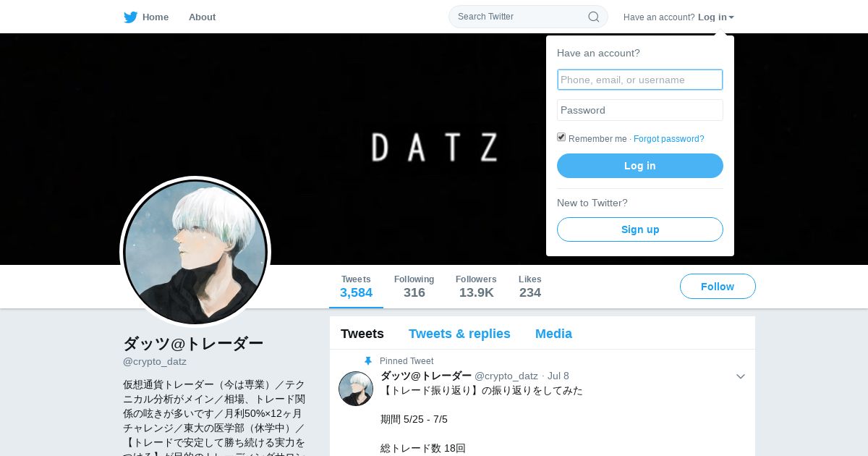The width and height of the screenshot is (868, 456).
Task: Open the Jul 8 tweet timestamp
Action: point(558,376)
